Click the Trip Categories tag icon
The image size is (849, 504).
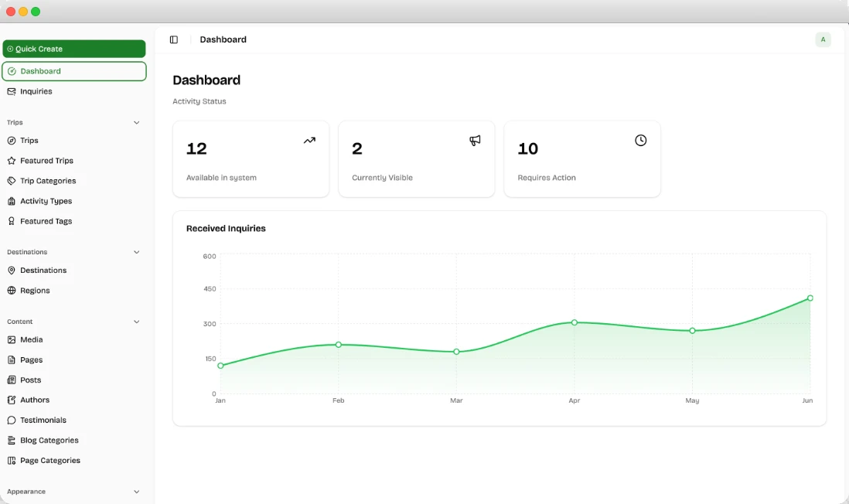[12, 181]
